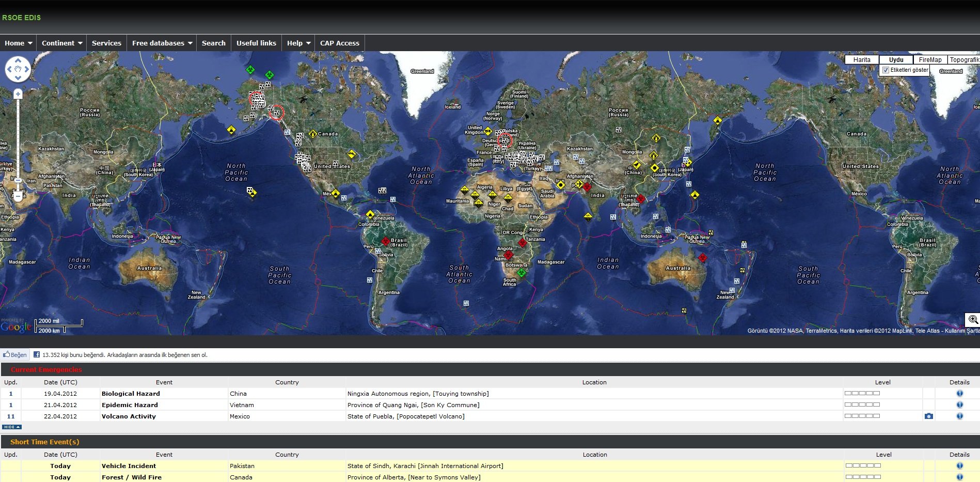Screen dimensions: 980x482
Task: View details icon for Volcano Activity row
Action: point(959,416)
